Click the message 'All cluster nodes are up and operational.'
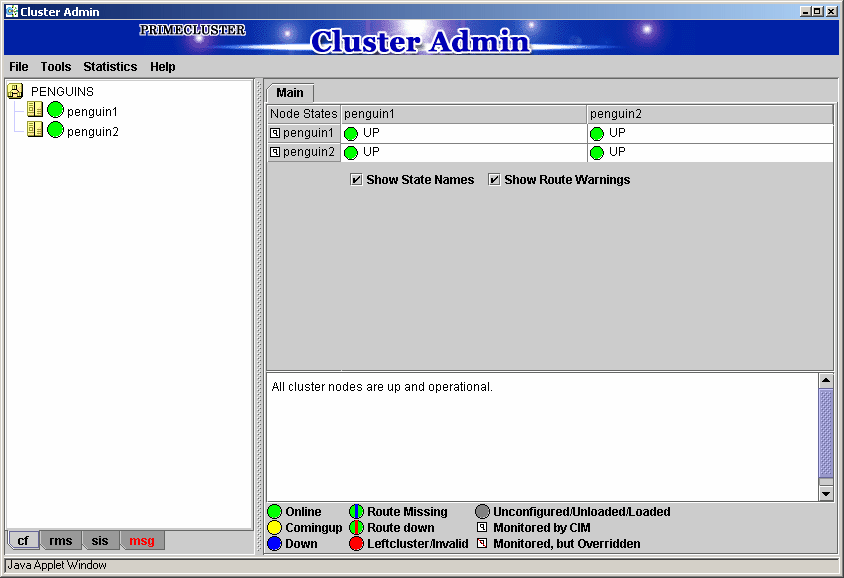Screen dimensions: 844x578 click(x=382, y=386)
